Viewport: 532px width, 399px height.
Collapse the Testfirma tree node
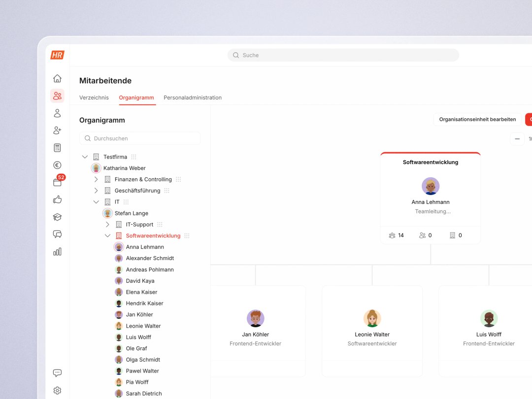pyautogui.click(x=85, y=157)
